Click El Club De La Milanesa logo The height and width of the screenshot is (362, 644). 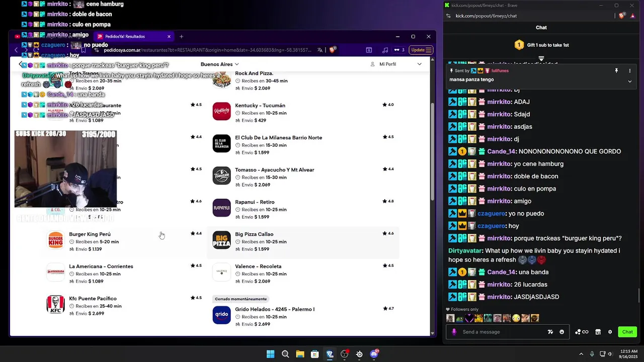pos(221,144)
